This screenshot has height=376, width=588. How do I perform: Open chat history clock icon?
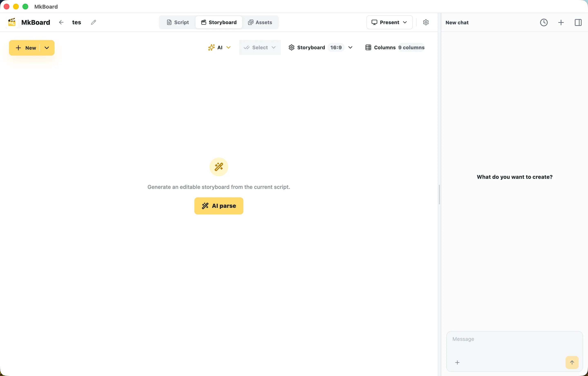pyautogui.click(x=544, y=22)
